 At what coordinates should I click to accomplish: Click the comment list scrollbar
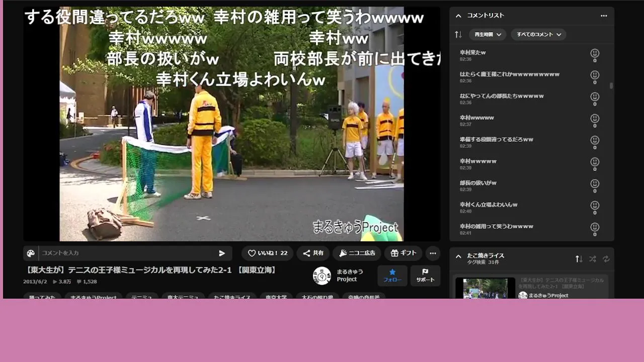tap(611, 86)
